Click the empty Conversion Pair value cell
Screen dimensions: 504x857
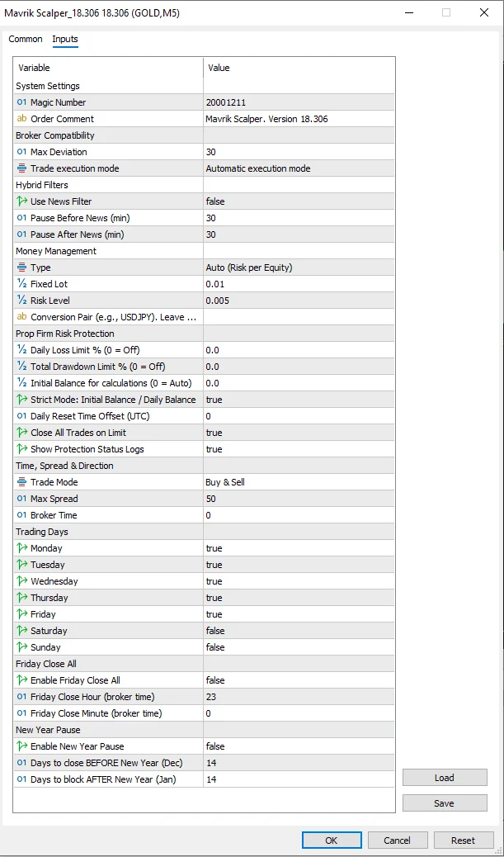pyautogui.click(x=299, y=317)
